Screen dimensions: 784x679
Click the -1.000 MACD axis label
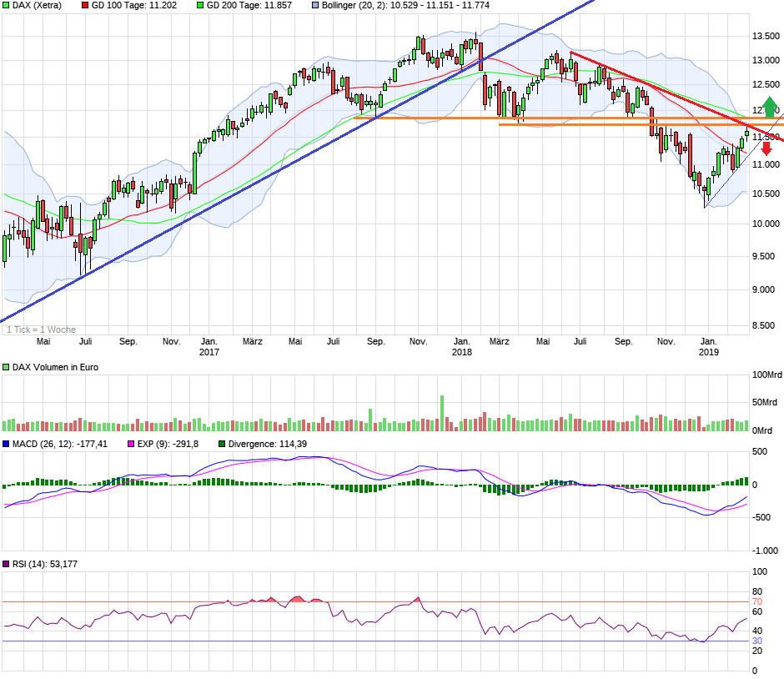tap(765, 551)
